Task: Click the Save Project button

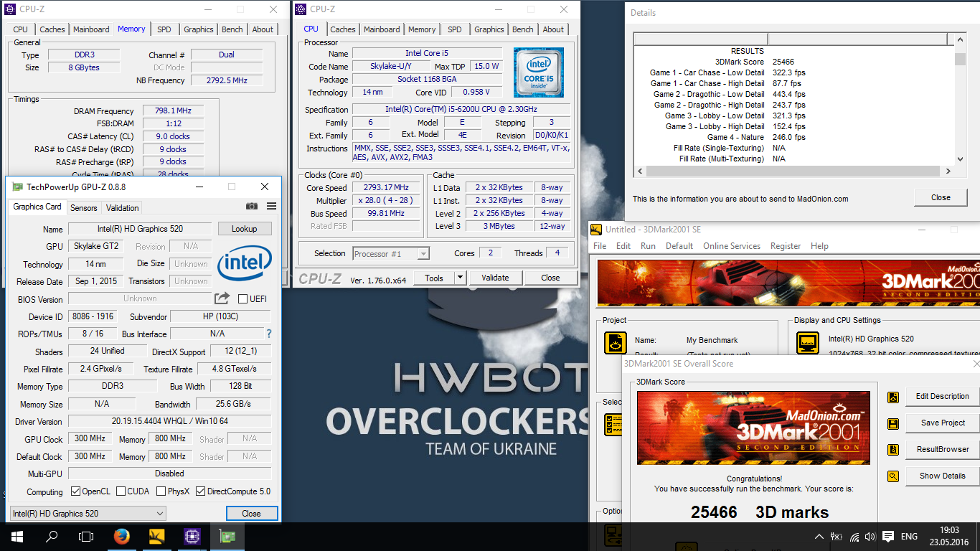Action: 942,423
